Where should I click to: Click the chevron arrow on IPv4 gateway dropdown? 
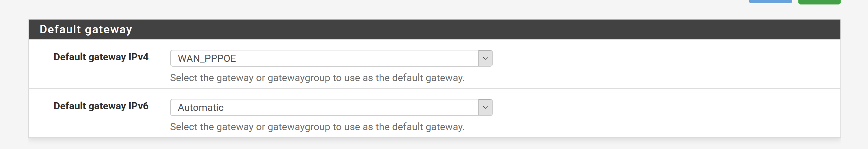click(485, 58)
